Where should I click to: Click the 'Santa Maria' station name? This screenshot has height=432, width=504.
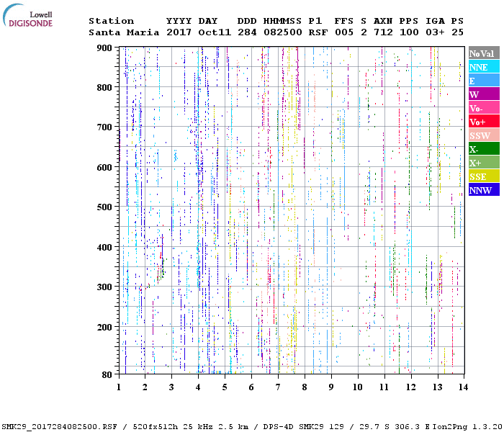(124, 32)
